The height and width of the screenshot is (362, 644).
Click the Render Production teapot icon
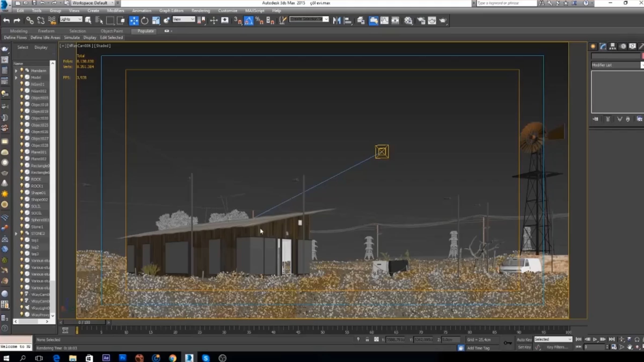[443, 20]
